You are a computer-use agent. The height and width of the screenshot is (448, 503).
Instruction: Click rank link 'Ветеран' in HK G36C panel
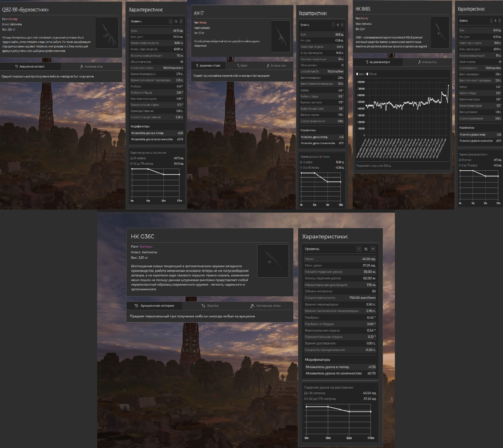(146, 247)
